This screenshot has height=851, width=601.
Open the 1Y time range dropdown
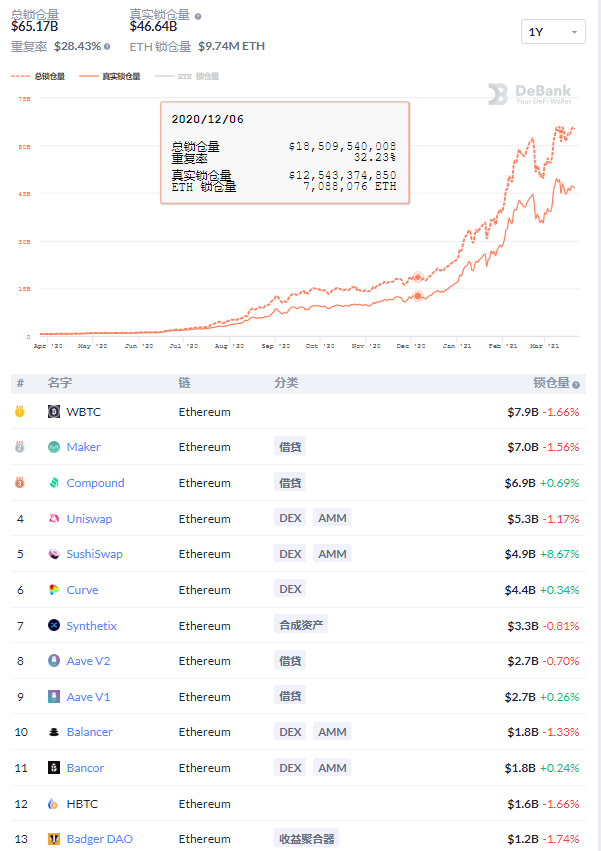point(553,32)
